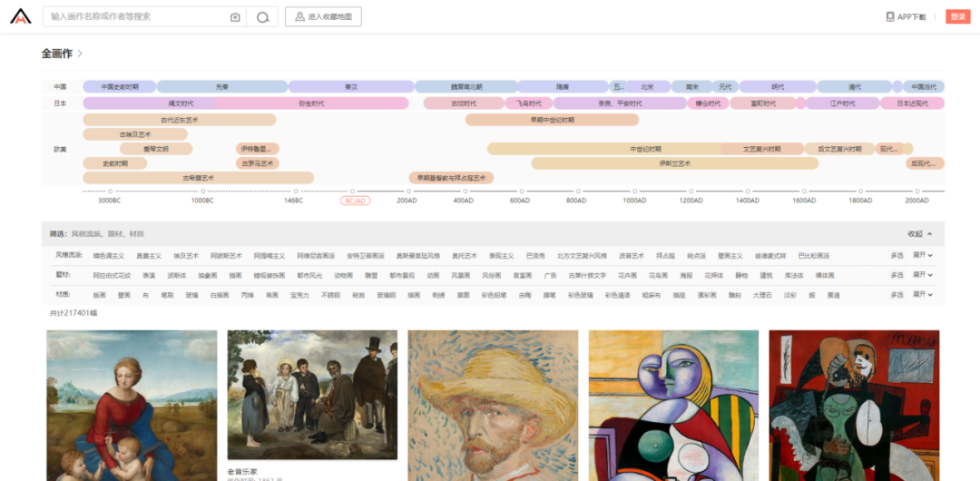Select the 古罗马艺术 period bar
The height and width of the screenshot is (481, 980).
click(x=258, y=163)
